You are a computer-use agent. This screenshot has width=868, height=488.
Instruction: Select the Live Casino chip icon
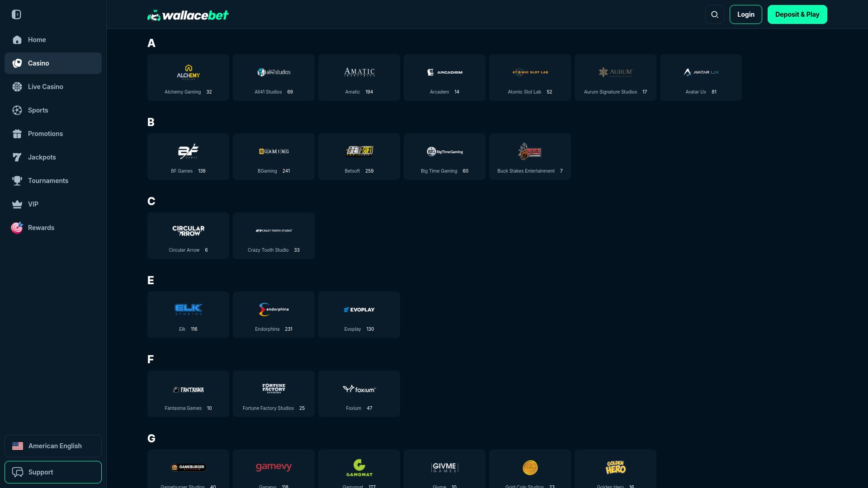tap(17, 87)
